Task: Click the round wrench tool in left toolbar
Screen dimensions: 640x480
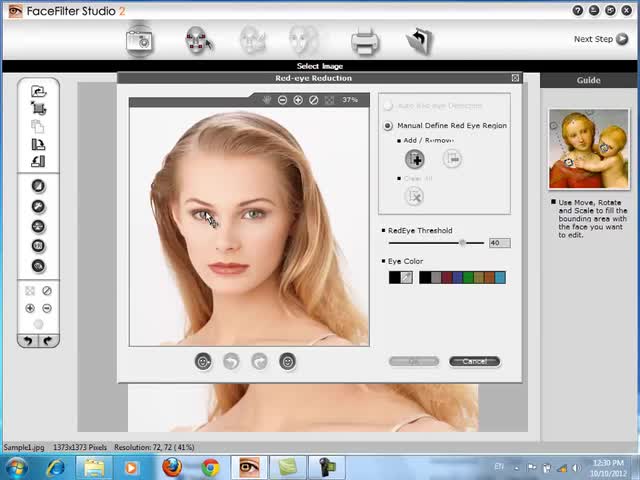Action: (x=38, y=207)
